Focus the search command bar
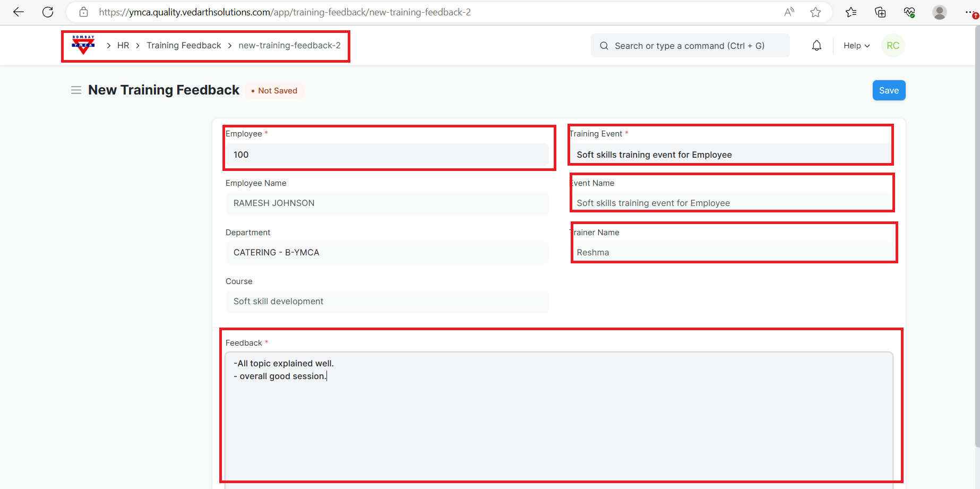980x489 pixels. coord(690,46)
